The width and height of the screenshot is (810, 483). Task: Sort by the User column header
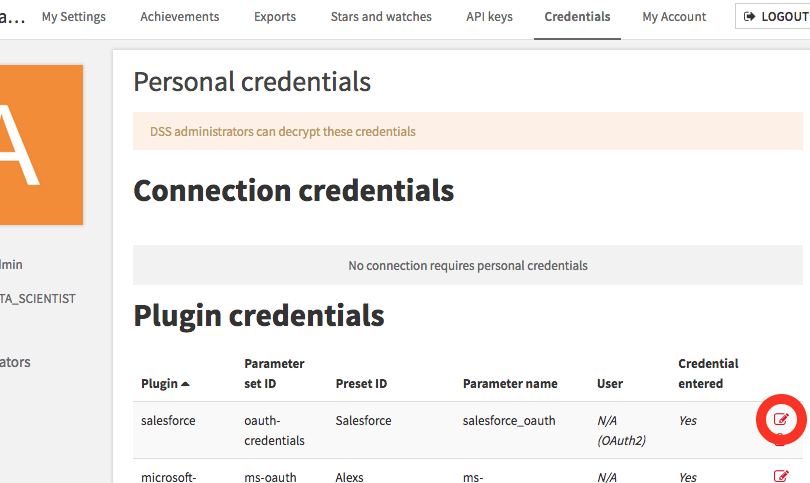[x=610, y=384]
